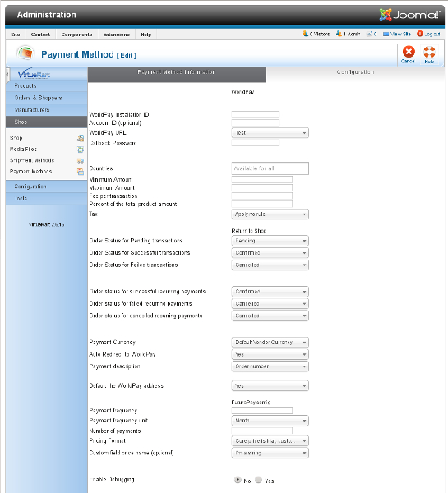This screenshot has height=493, width=448.
Task: Click the Maximum Amount field
Action: (x=261, y=188)
